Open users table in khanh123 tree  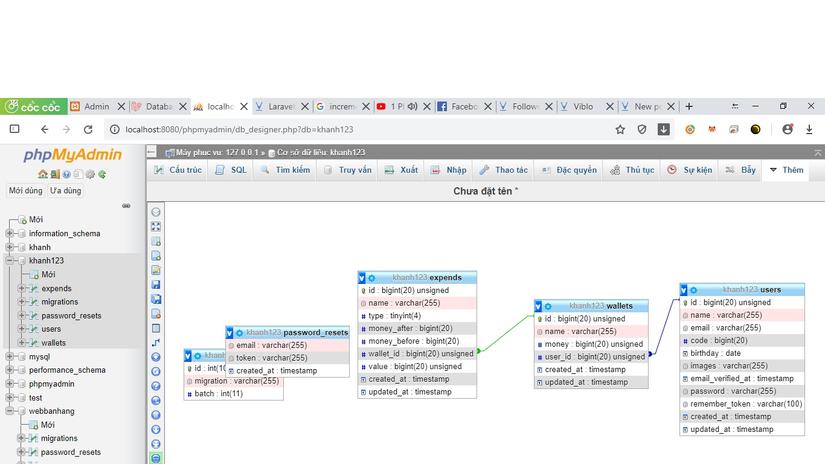(51, 329)
